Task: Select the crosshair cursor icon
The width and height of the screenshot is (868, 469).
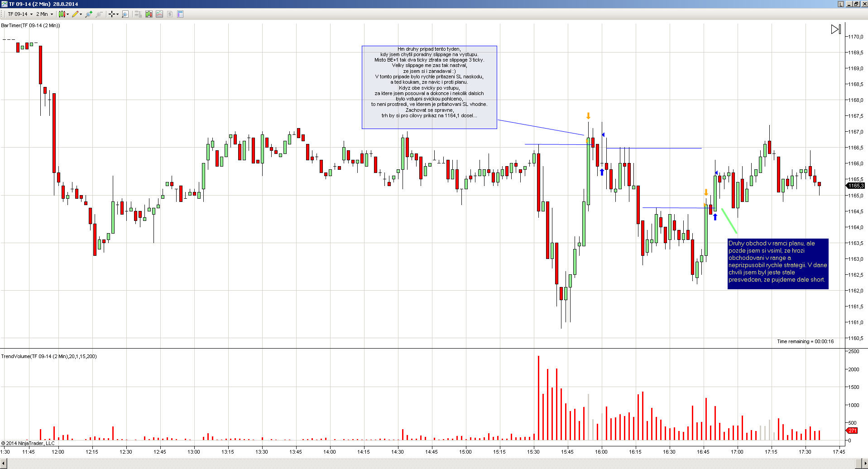Action: point(111,14)
